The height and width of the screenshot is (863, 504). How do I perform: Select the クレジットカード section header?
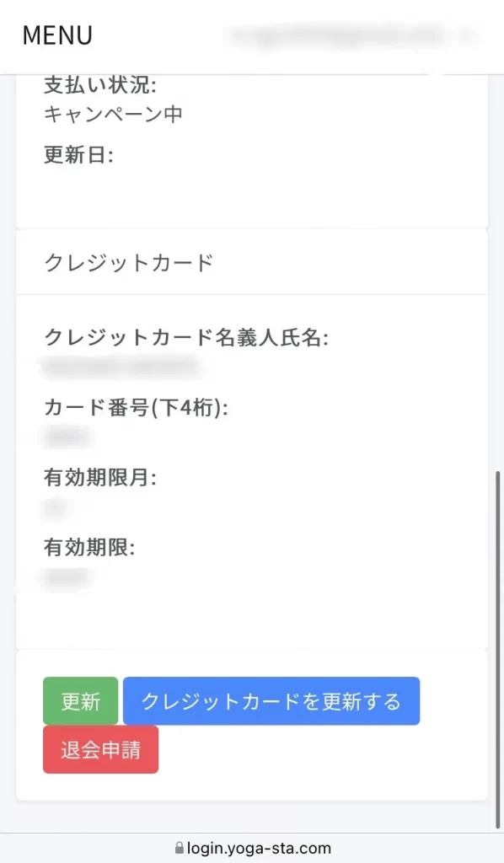pos(252,262)
